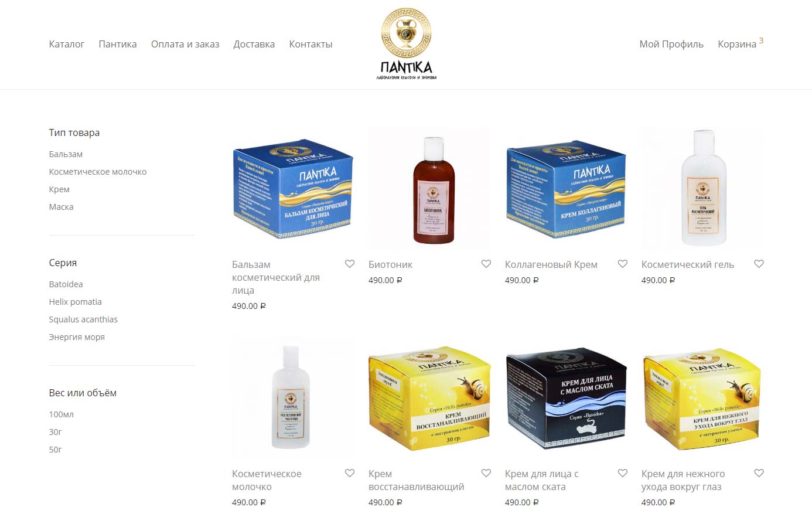Like Косметическое молочко with heart icon
The width and height of the screenshot is (812, 517).
(350, 473)
